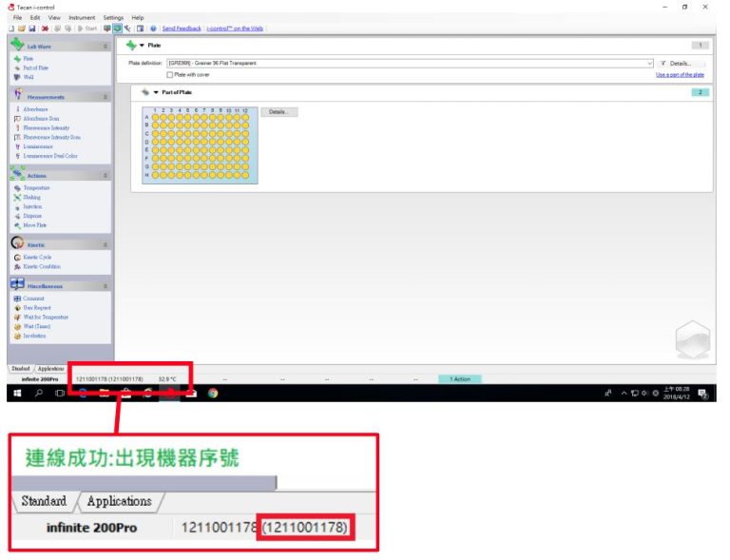Image resolution: width=730 pixels, height=560 pixels.
Task: Add a Temperature action
Action: 36,188
